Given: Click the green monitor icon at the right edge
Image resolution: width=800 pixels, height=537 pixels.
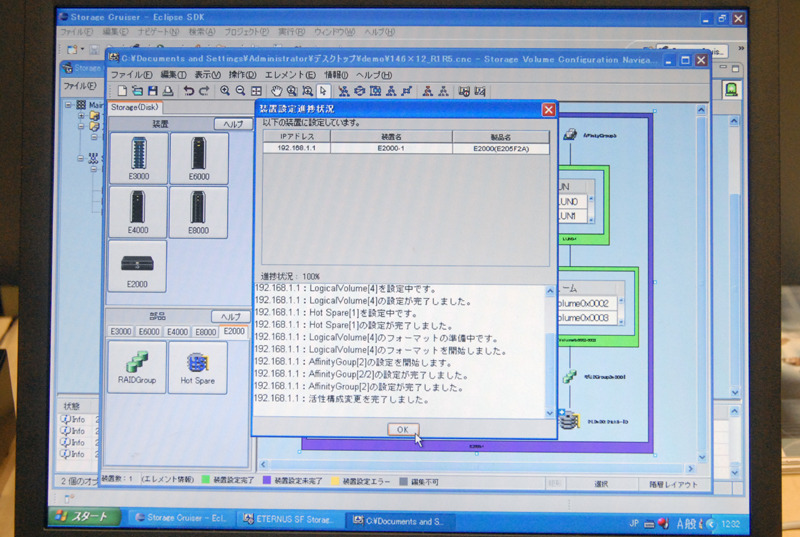Looking at the screenshot, I should click(x=731, y=90).
